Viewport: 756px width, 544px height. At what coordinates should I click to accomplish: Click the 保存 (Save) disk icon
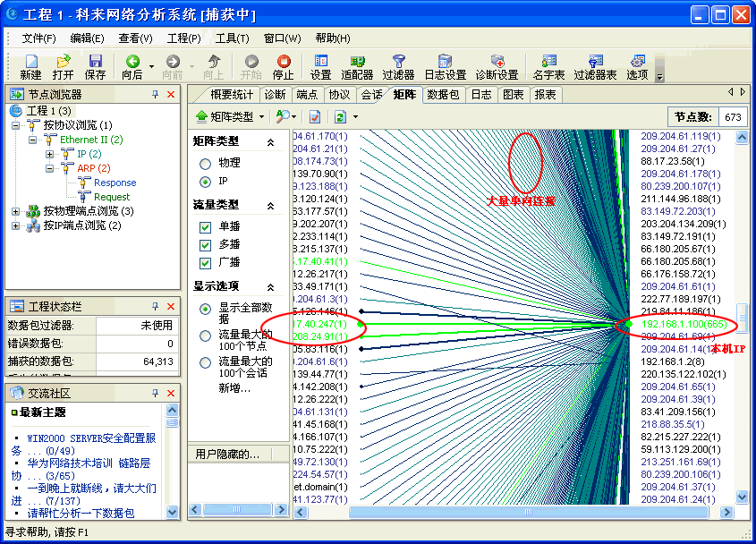tap(95, 62)
